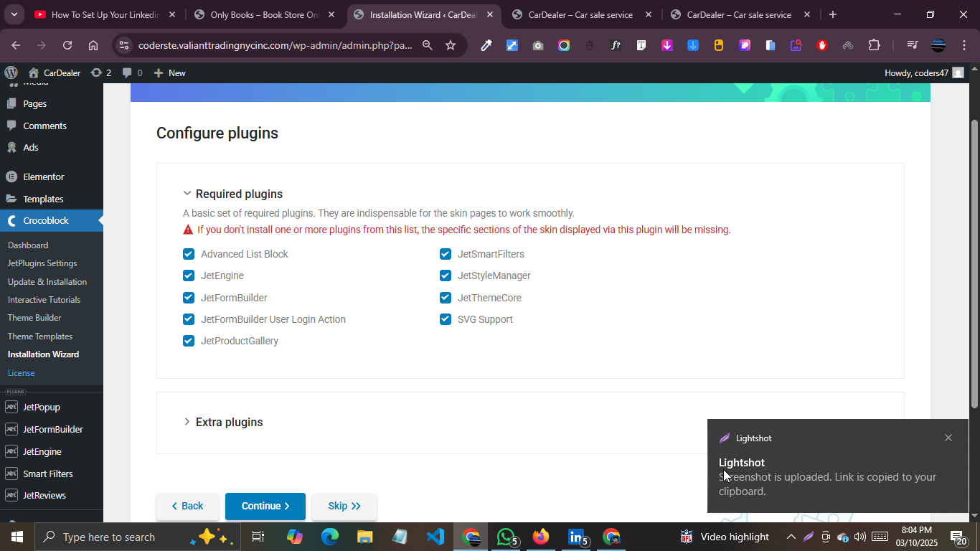This screenshot has width=980, height=551.
Task: Click the browser address bar URL
Action: [x=275, y=45]
